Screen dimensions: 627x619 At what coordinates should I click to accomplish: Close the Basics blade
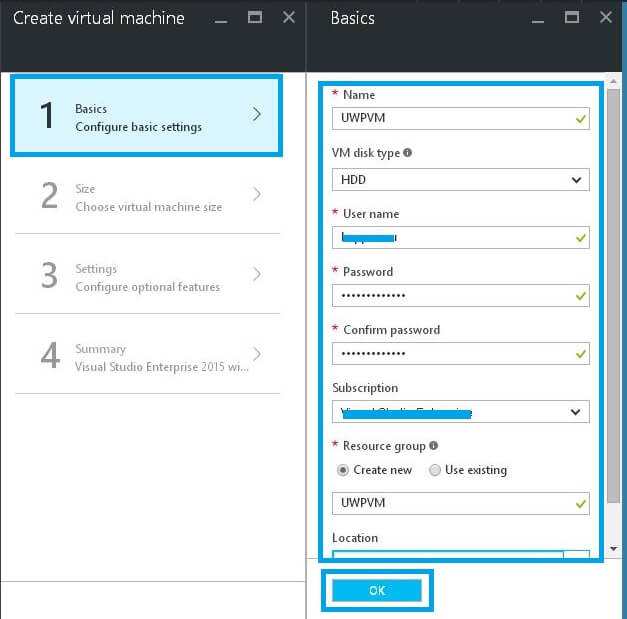point(604,17)
